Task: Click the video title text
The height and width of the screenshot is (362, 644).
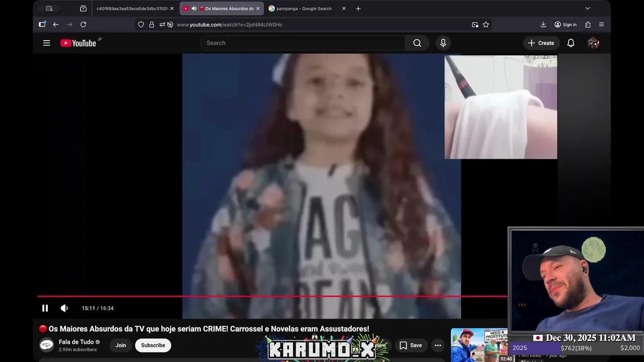Action: (x=209, y=329)
